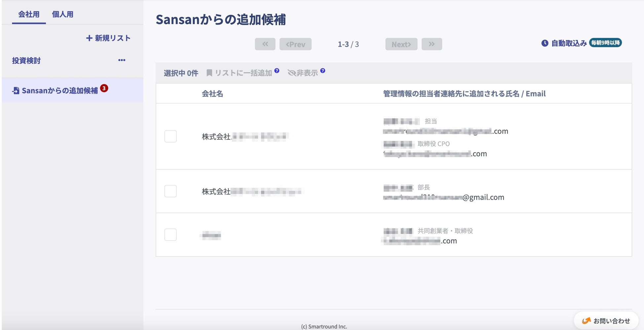This screenshot has height=330, width=644.
Task: Open the 投資検討 list
Action: [26, 61]
